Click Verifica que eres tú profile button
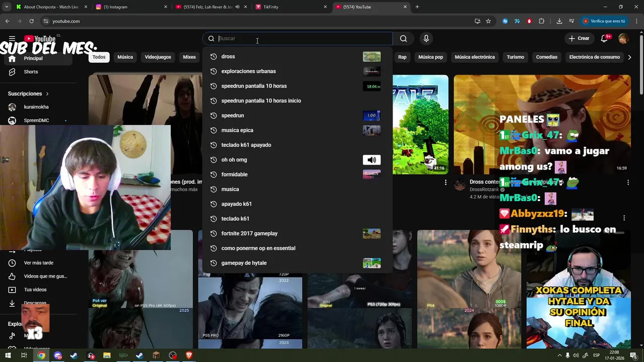This screenshot has width=644, height=362. tap(603, 21)
